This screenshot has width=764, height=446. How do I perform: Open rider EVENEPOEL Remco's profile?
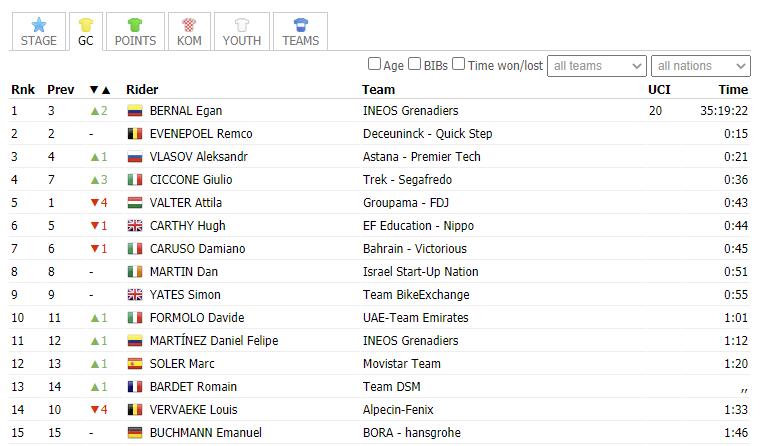click(x=201, y=134)
